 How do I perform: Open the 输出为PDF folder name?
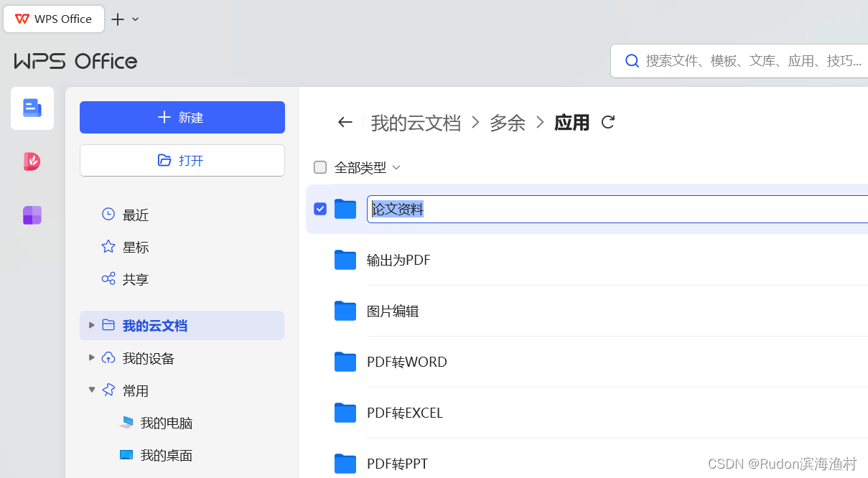click(398, 260)
